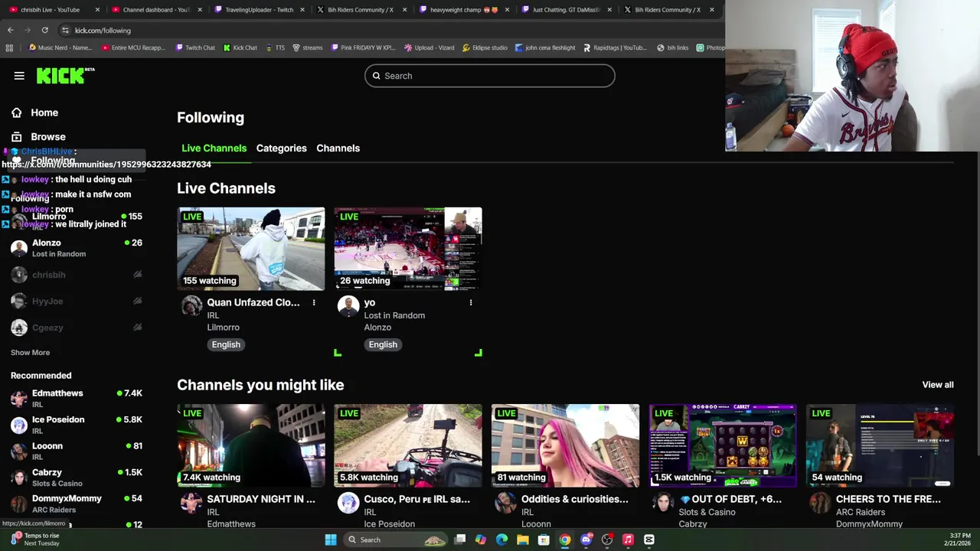Image resolution: width=980 pixels, height=551 pixels.
Task: Open Ice Poseidon in Recommended sidebar
Action: point(77,425)
